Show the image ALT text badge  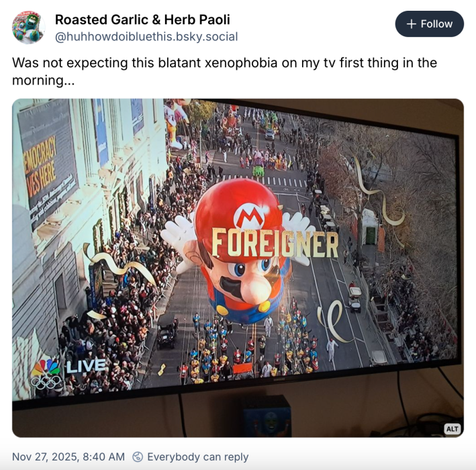pos(453,429)
